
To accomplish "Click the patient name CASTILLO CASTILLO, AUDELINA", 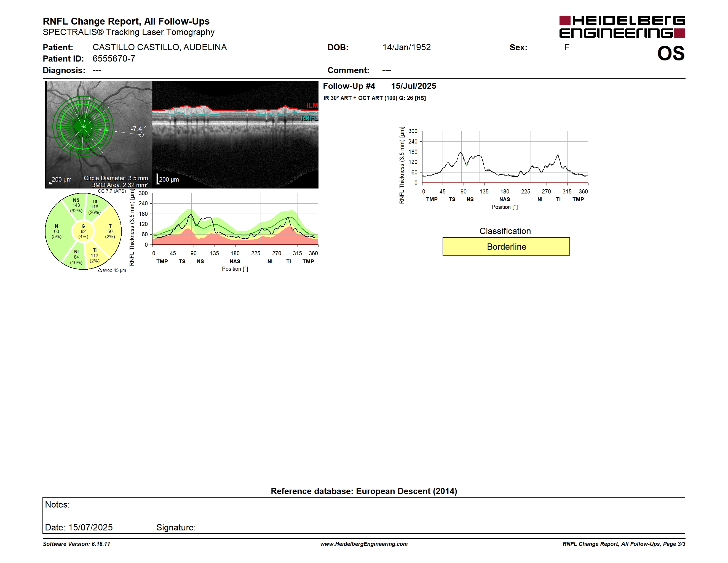I will pos(160,47).
